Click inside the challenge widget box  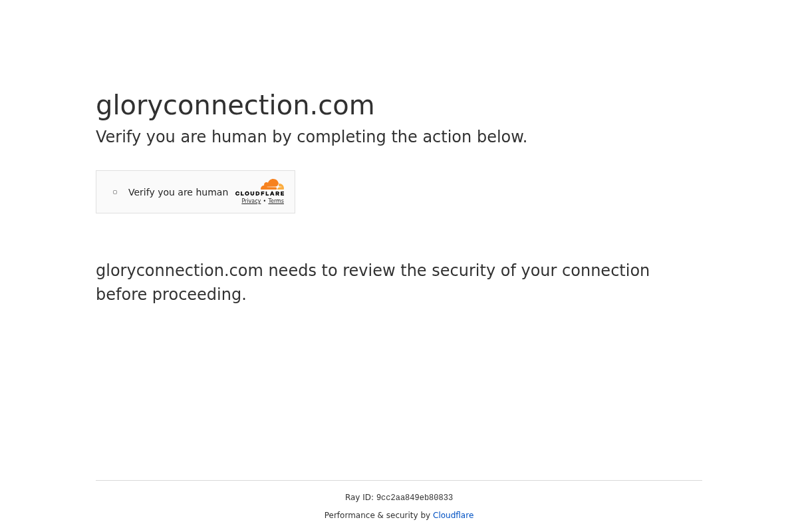pyautogui.click(x=195, y=192)
